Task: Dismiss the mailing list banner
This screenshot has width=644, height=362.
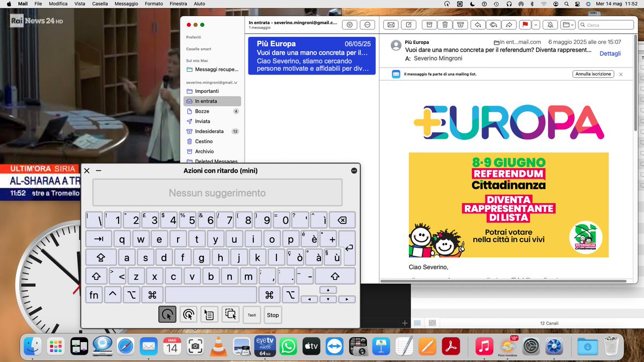Action: 621,74
